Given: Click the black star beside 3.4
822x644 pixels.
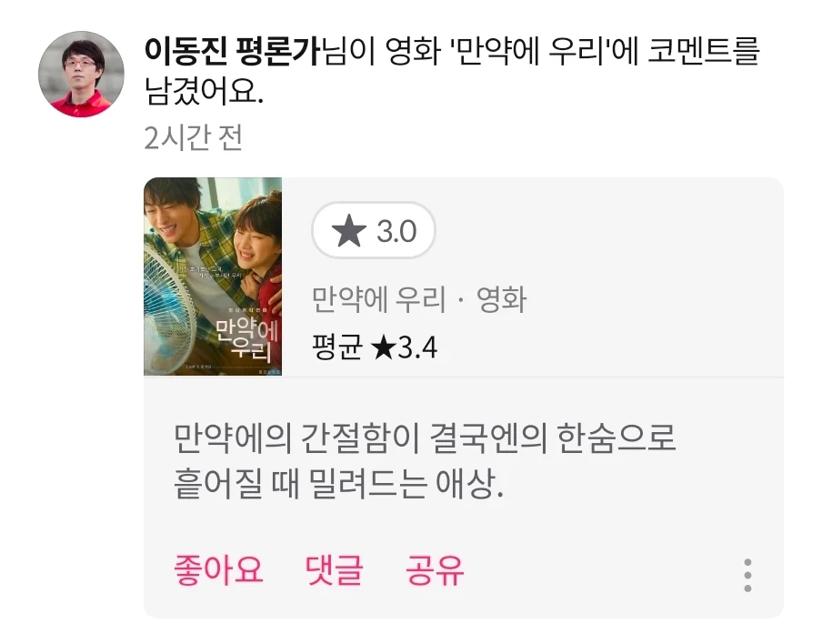Looking at the screenshot, I should 383,347.
